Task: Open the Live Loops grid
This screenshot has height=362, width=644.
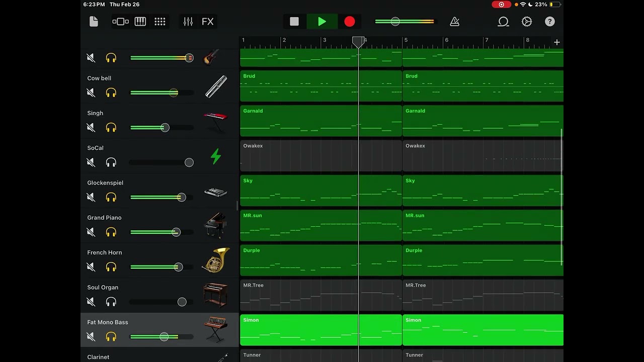Action: coord(160,22)
